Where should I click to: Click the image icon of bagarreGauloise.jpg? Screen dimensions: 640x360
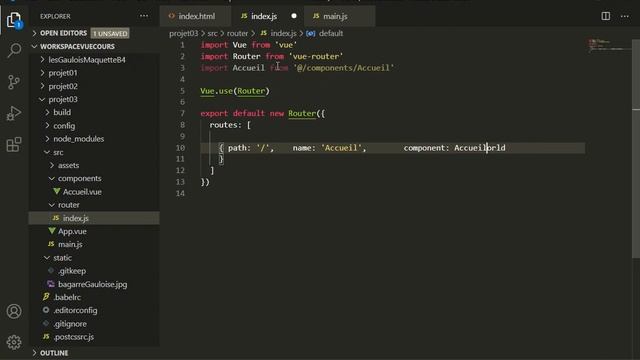pyautogui.click(x=51, y=284)
